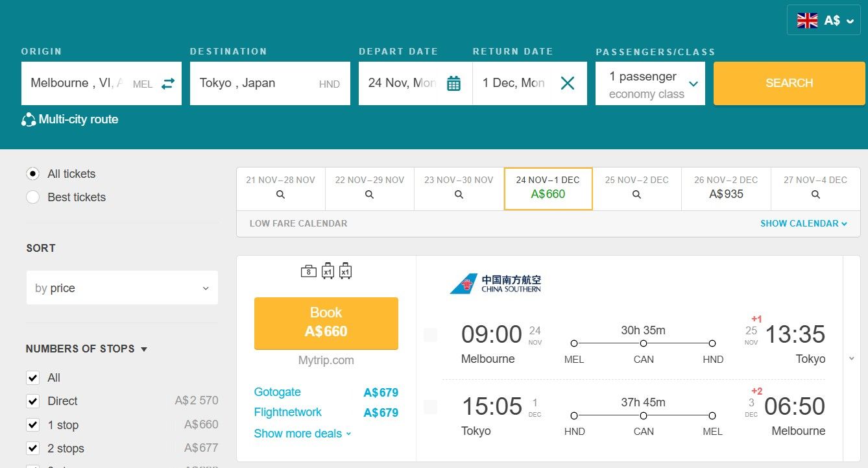Click the Multi-city route icon
Viewport: 868px width, 468px height.
[29, 119]
